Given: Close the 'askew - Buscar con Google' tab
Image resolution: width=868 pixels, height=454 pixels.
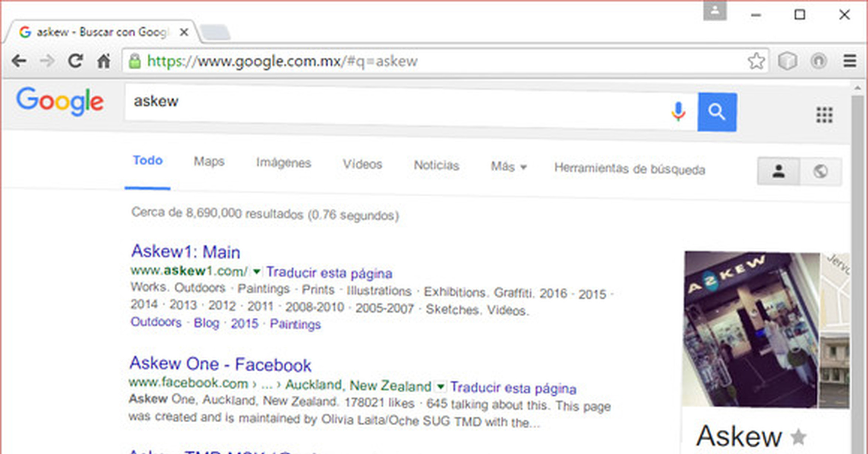Looking at the screenshot, I should coord(184,32).
